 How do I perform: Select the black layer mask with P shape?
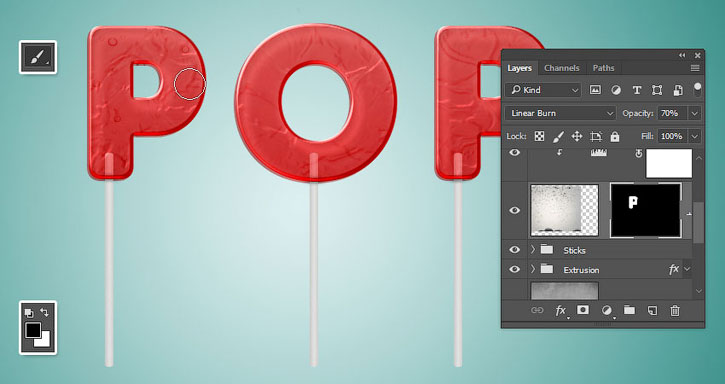tap(646, 211)
